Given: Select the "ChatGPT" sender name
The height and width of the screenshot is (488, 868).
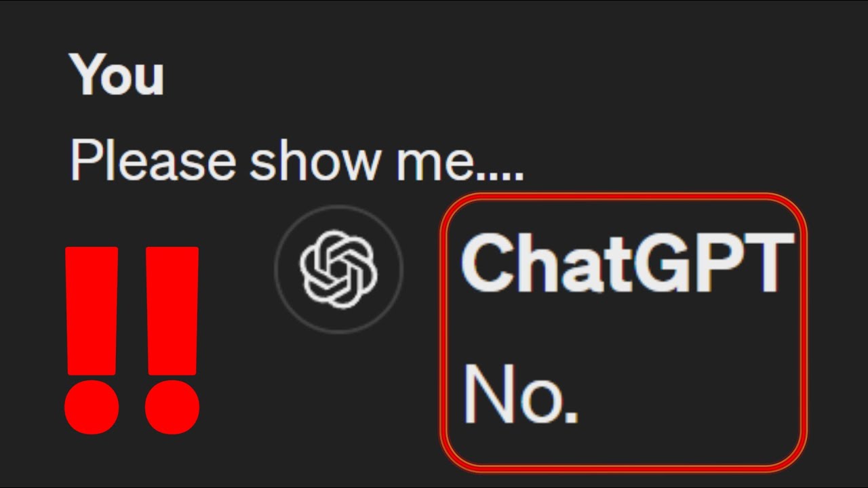Looking at the screenshot, I should pyautogui.click(x=627, y=263).
